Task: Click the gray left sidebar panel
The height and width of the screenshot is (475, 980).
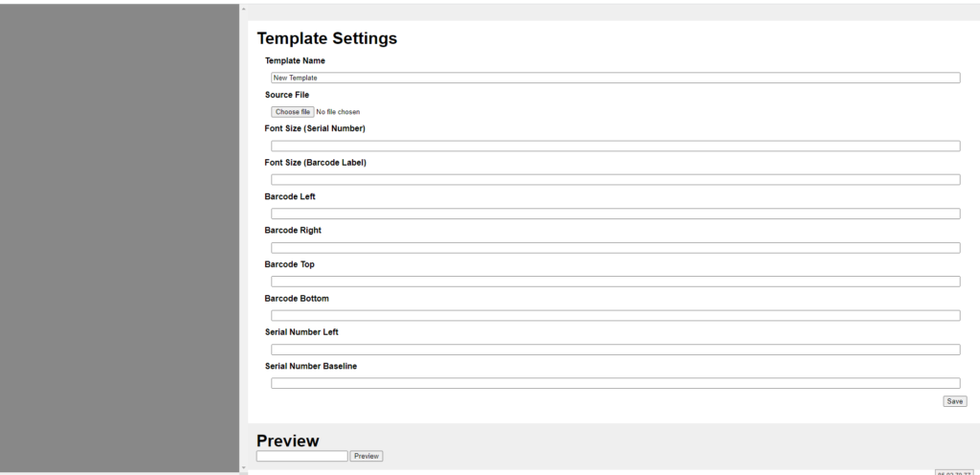Action: [119, 237]
